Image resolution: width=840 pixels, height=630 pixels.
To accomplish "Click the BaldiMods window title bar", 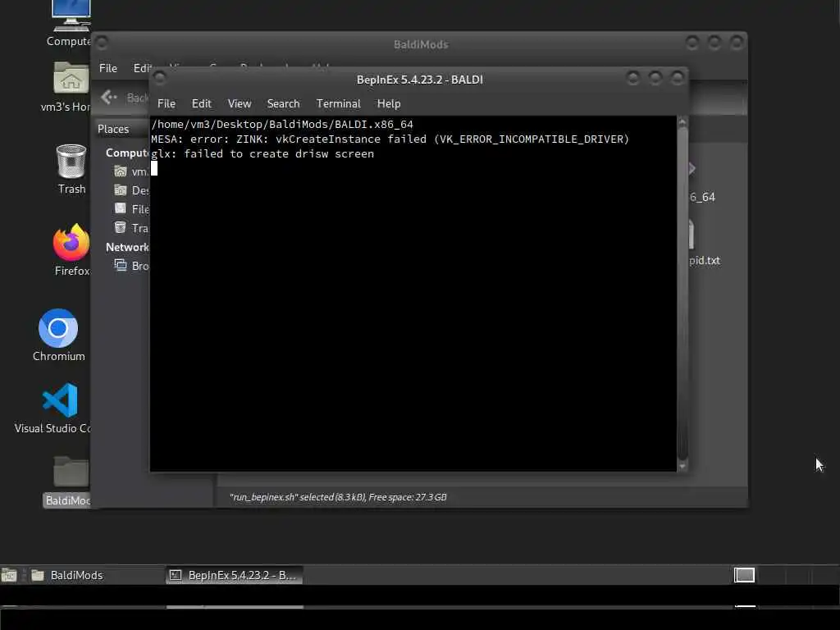I will point(419,44).
